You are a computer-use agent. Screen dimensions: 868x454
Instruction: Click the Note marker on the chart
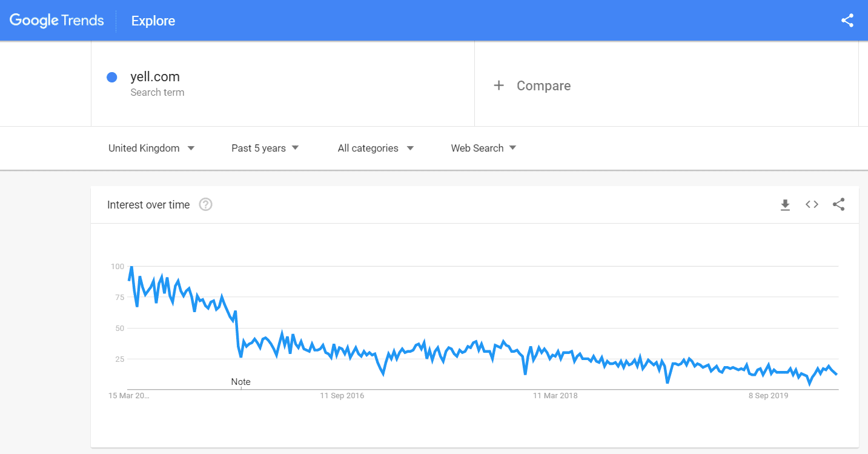(x=240, y=382)
